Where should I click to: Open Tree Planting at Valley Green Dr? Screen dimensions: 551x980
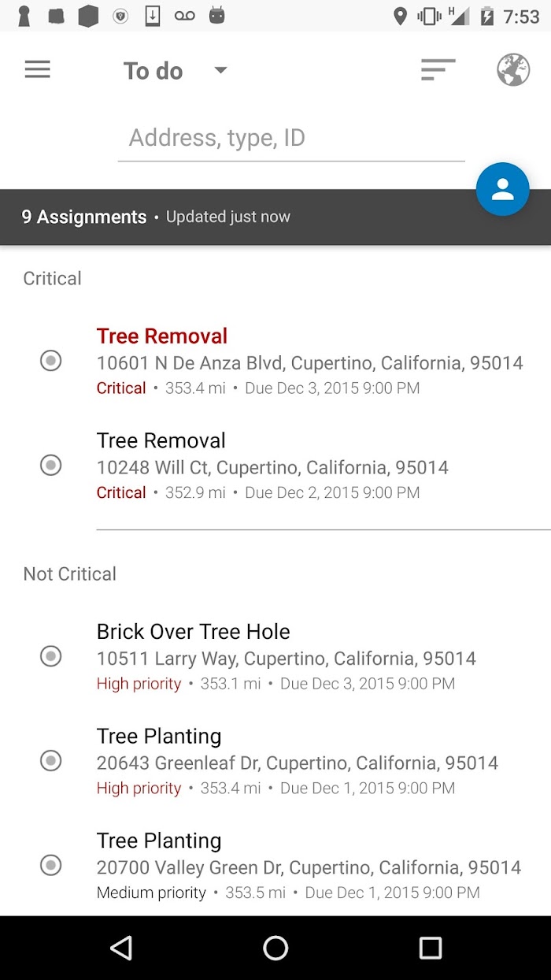[x=308, y=866]
